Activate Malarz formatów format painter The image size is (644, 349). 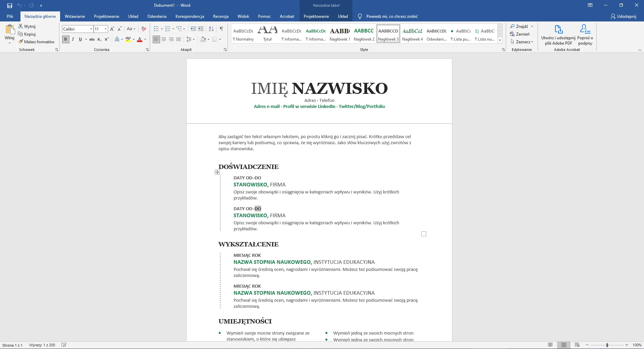point(36,42)
